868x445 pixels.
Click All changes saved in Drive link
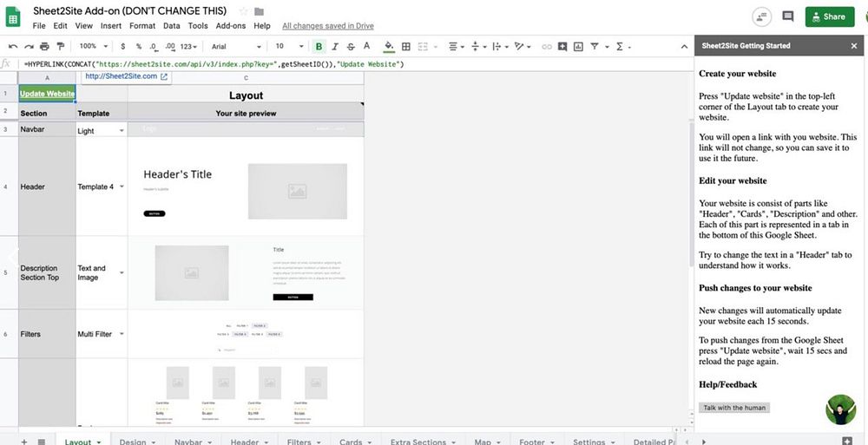click(x=328, y=25)
